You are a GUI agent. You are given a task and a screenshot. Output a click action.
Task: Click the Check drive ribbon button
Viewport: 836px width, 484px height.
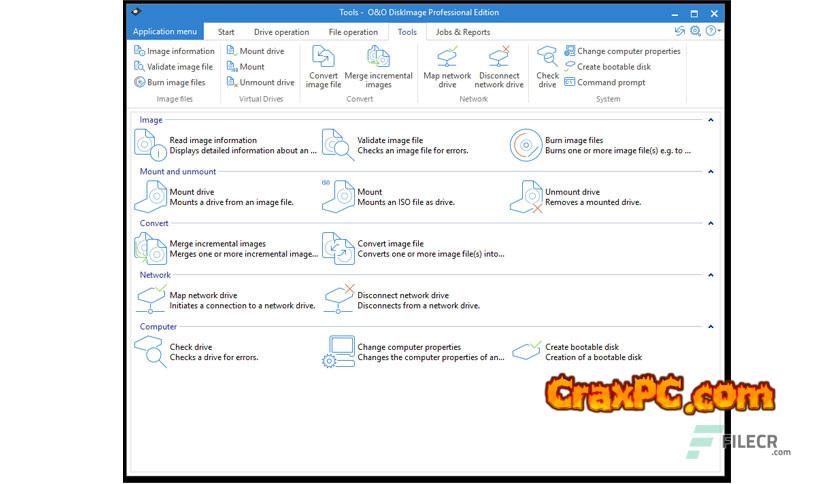[x=548, y=67]
